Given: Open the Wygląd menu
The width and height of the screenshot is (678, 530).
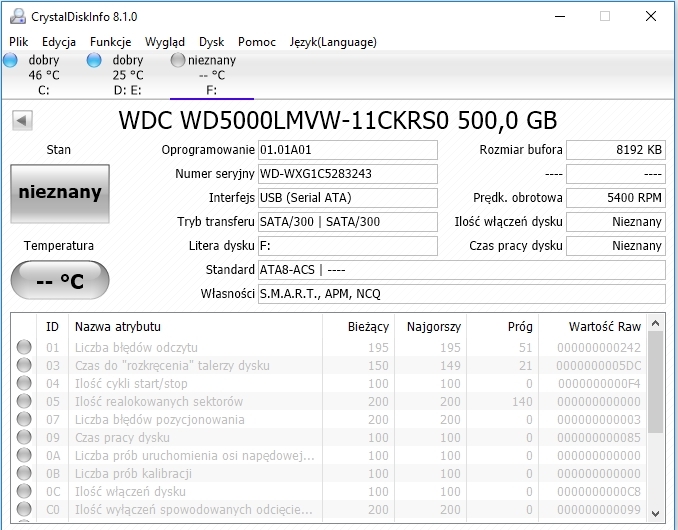Looking at the screenshot, I should coord(165,42).
